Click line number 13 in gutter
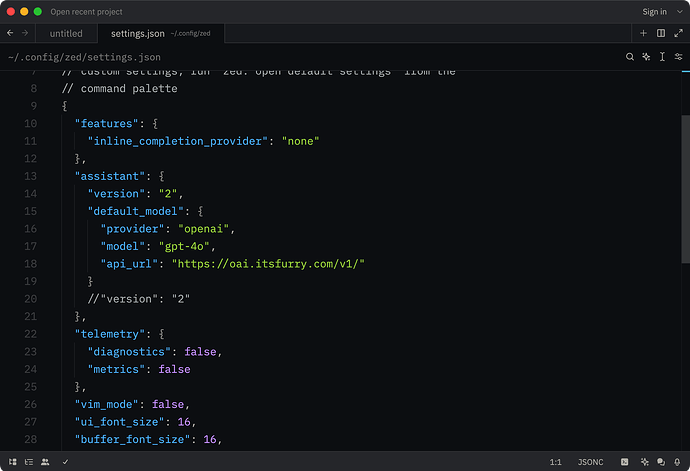 point(30,176)
